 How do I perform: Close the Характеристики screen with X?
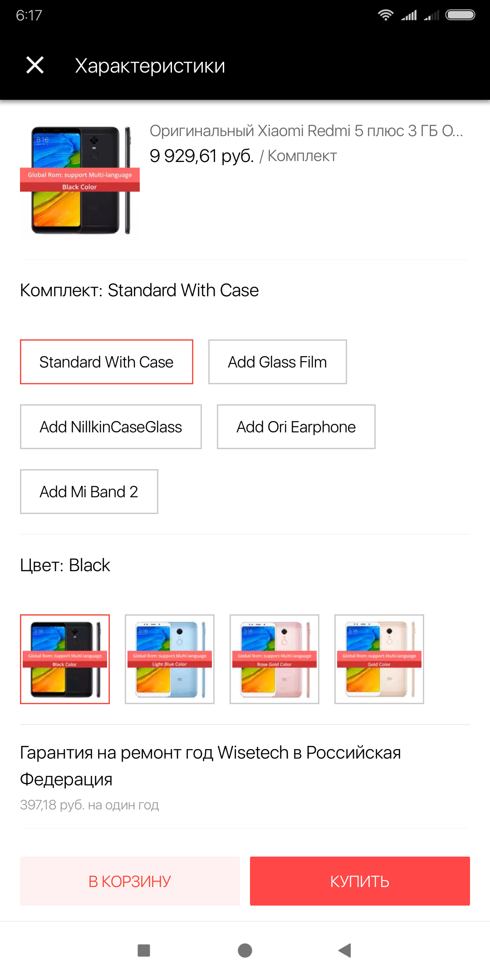(35, 65)
